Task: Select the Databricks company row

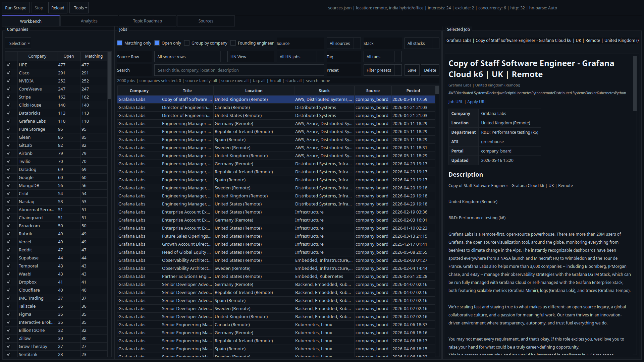Action: [56, 113]
